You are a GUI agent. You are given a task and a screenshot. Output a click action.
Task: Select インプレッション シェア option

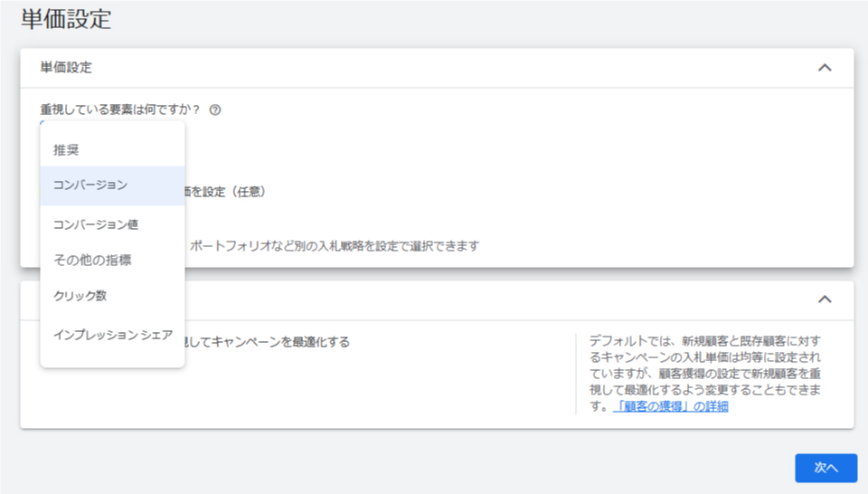[113, 335]
